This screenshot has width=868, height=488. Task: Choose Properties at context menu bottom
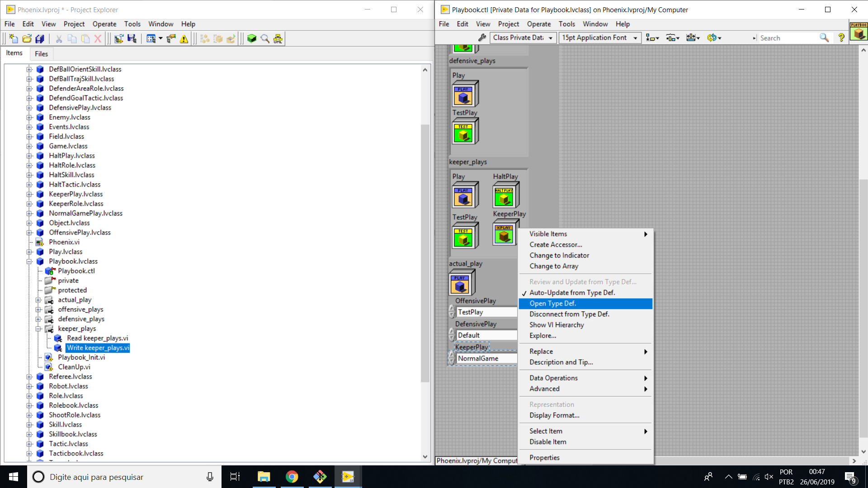[x=585, y=458]
